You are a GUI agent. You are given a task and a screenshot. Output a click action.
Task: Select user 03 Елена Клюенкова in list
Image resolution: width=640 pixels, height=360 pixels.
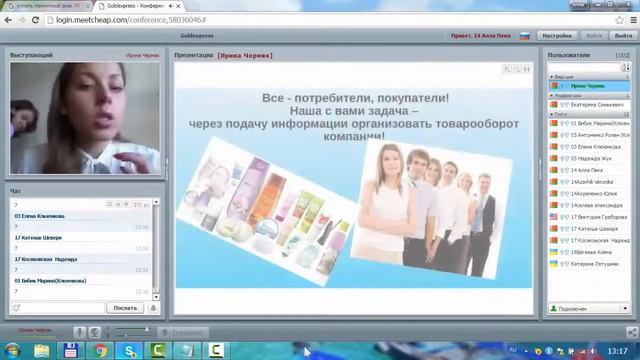[x=589, y=147]
